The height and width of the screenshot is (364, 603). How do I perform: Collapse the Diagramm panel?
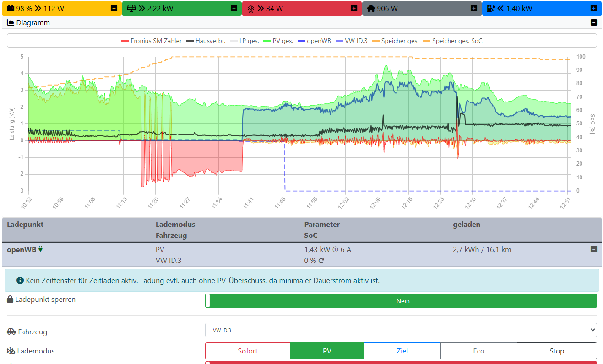click(x=593, y=22)
